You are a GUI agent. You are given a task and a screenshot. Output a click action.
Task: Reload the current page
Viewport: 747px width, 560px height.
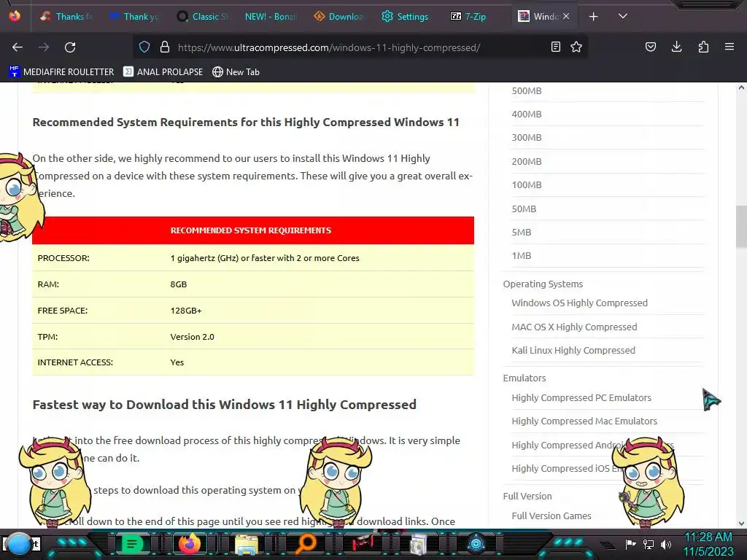pyautogui.click(x=70, y=47)
